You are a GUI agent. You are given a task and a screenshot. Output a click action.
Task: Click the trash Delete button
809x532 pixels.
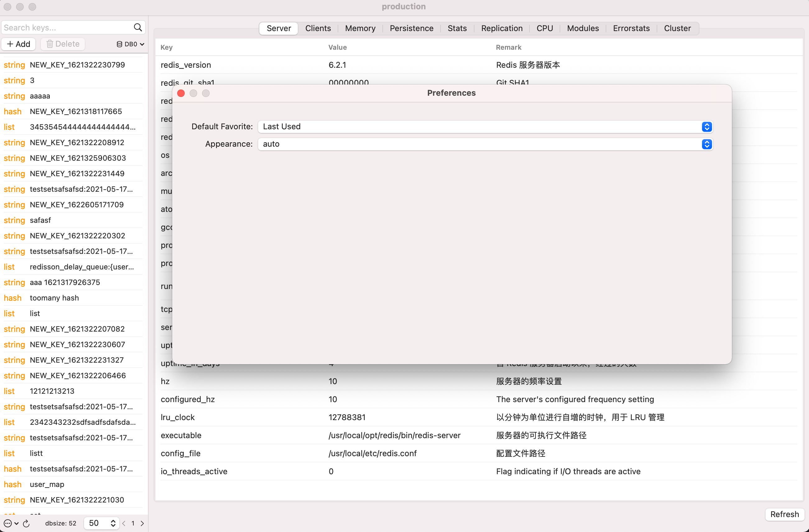pyautogui.click(x=63, y=44)
